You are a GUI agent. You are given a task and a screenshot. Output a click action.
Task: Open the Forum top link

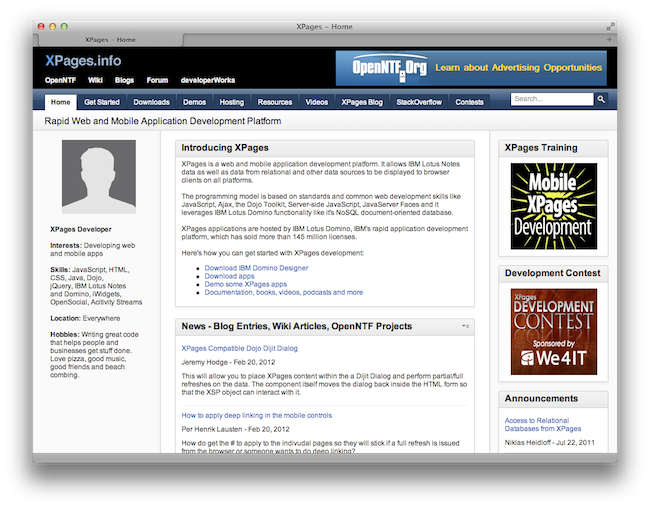158,80
